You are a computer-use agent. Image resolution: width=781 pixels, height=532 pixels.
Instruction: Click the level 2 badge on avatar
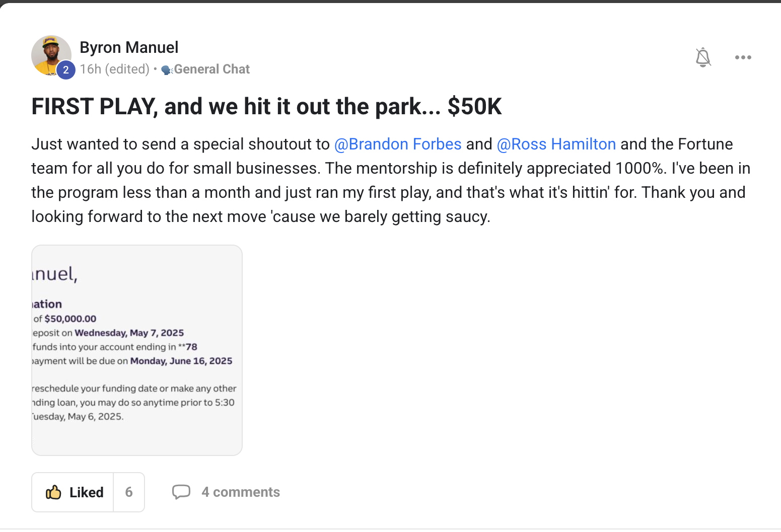click(x=66, y=70)
